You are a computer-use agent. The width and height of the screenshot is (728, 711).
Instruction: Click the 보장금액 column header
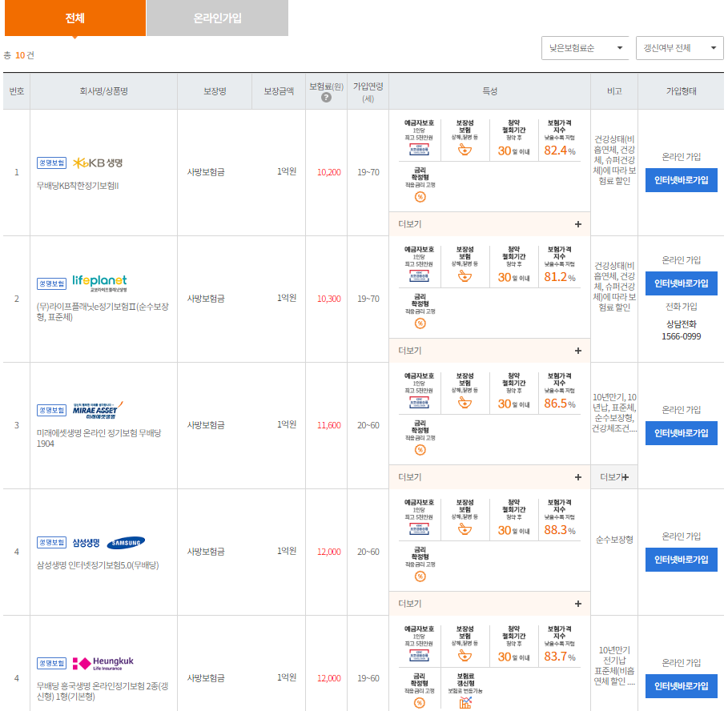point(279,91)
